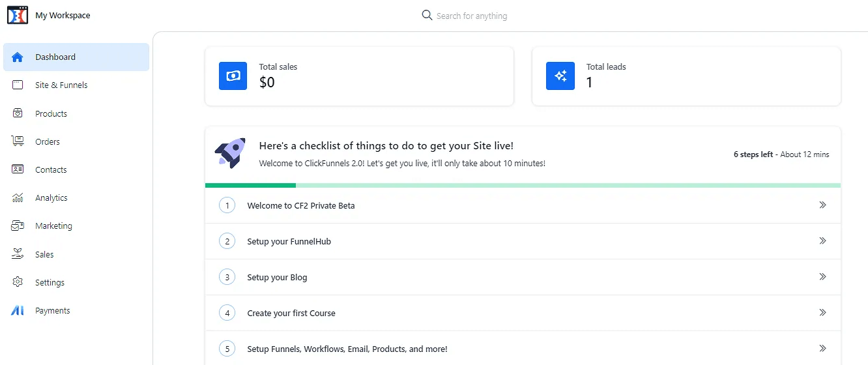Click the Analytics chart icon
The width and height of the screenshot is (868, 365).
click(18, 198)
